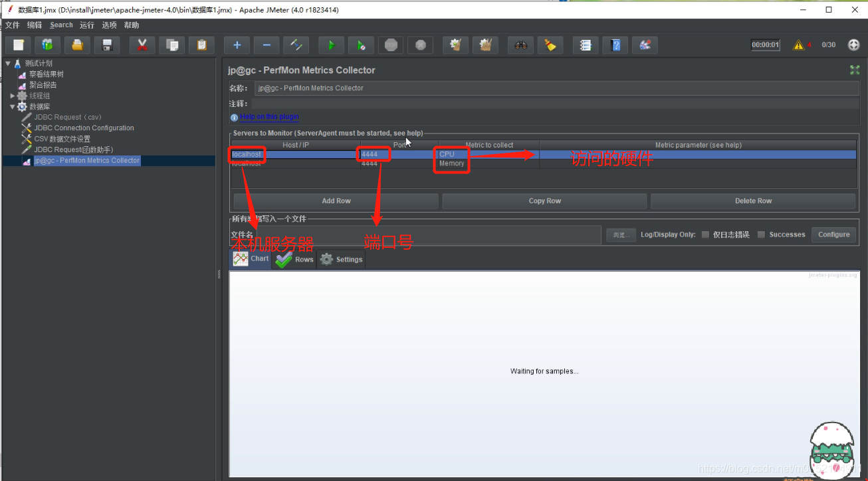Click the Reset search brush icon
Screen dimensions: 868x481
(550, 45)
